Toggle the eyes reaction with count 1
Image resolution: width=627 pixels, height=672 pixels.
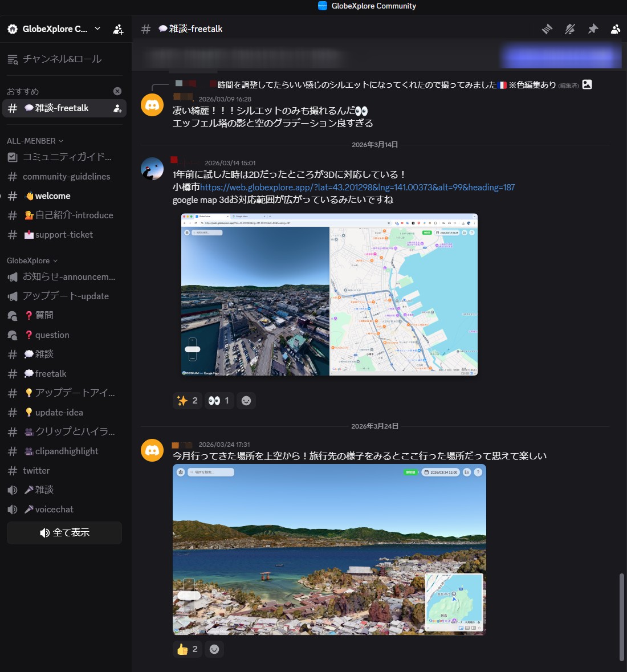click(x=219, y=401)
